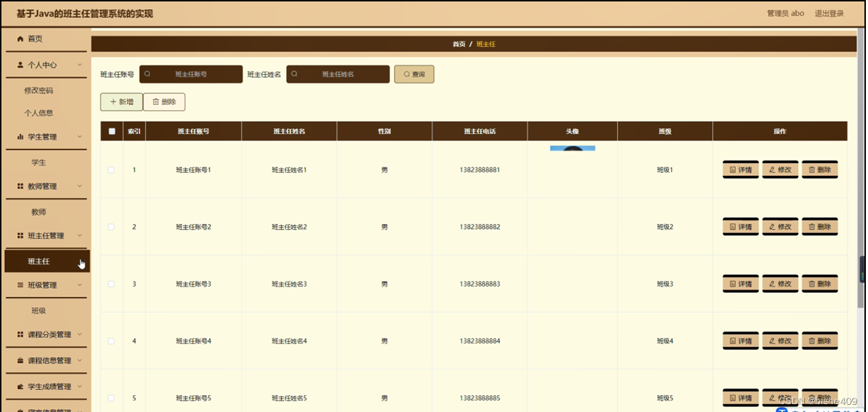The width and height of the screenshot is (868, 412).
Task: Open 详情 for 班主任账号3
Action: pyautogui.click(x=740, y=284)
